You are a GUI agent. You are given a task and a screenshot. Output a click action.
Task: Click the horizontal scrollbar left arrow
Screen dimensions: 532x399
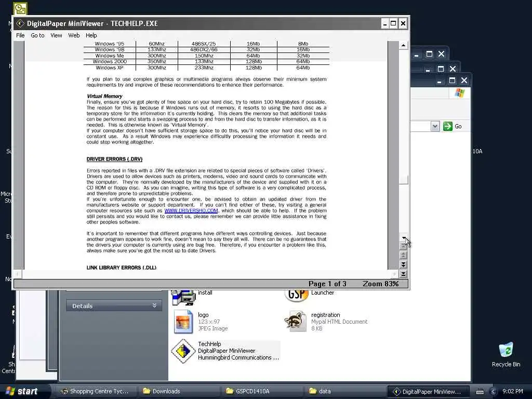tap(18, 274)
